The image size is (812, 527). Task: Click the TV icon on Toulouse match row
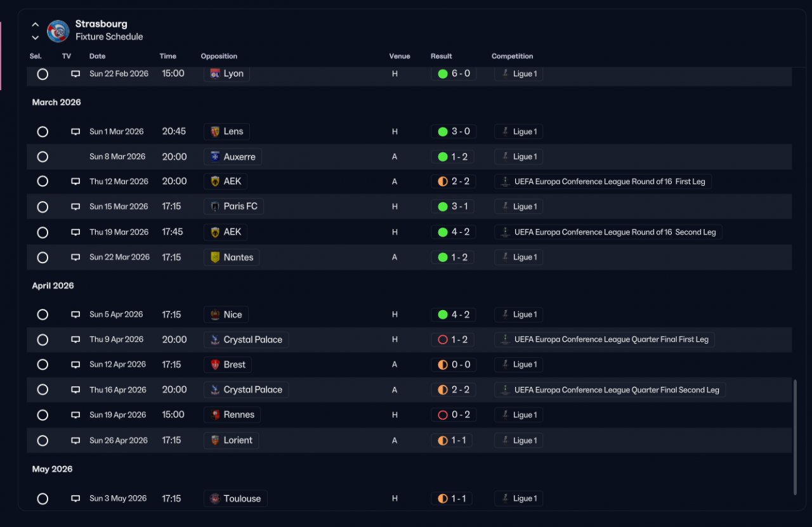click(x=75, y=498)
